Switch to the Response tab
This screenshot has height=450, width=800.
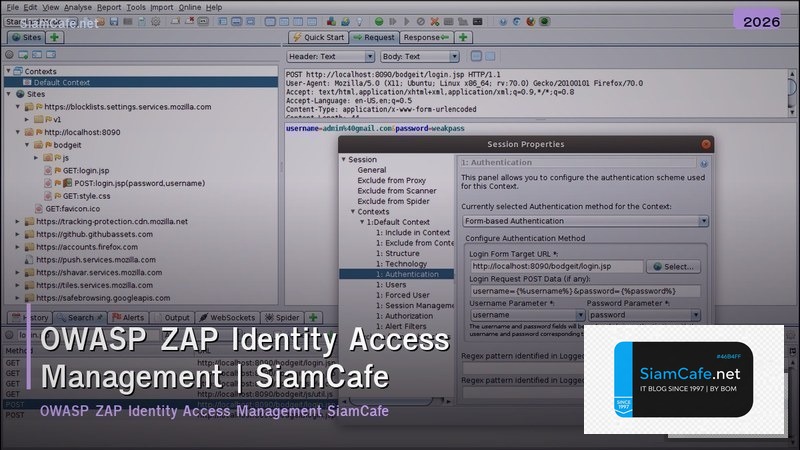point(426,37)
